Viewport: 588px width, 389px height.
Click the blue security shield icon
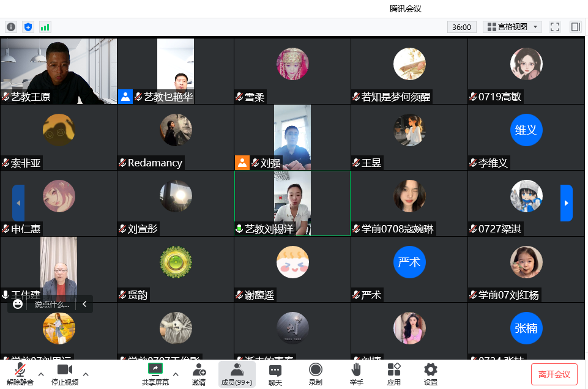[28, 27]
